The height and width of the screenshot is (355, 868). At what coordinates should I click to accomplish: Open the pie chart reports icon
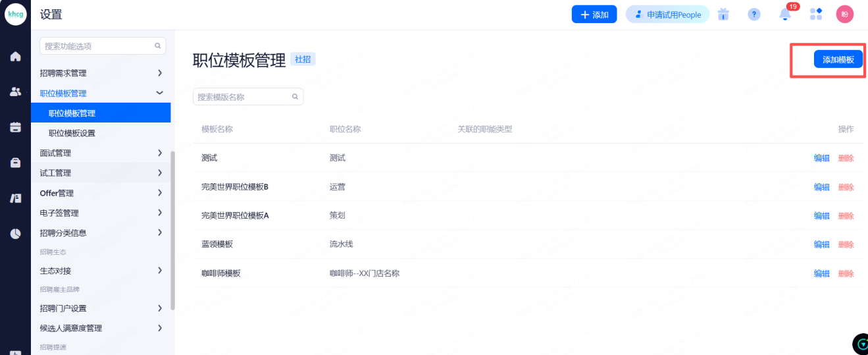click(15, 233)
